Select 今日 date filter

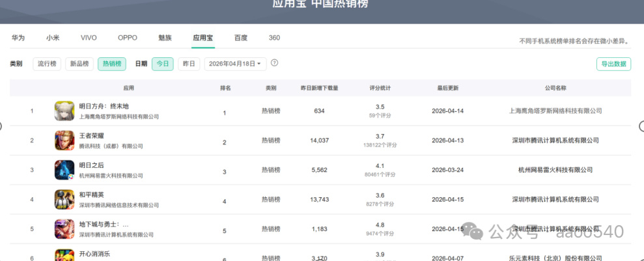coord(163,64)
